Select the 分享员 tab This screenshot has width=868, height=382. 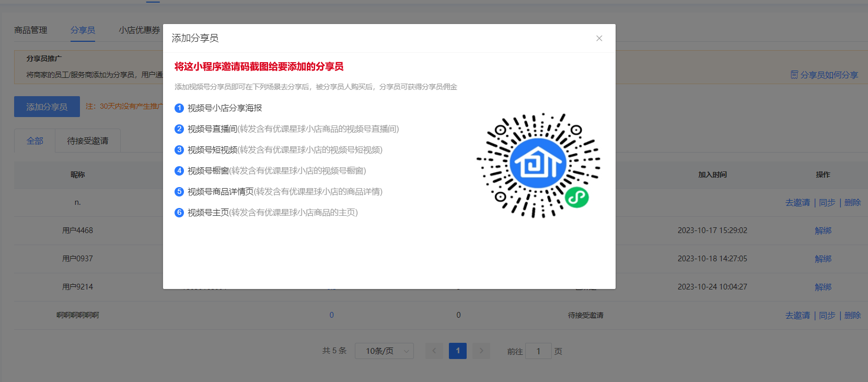point(83,30)
